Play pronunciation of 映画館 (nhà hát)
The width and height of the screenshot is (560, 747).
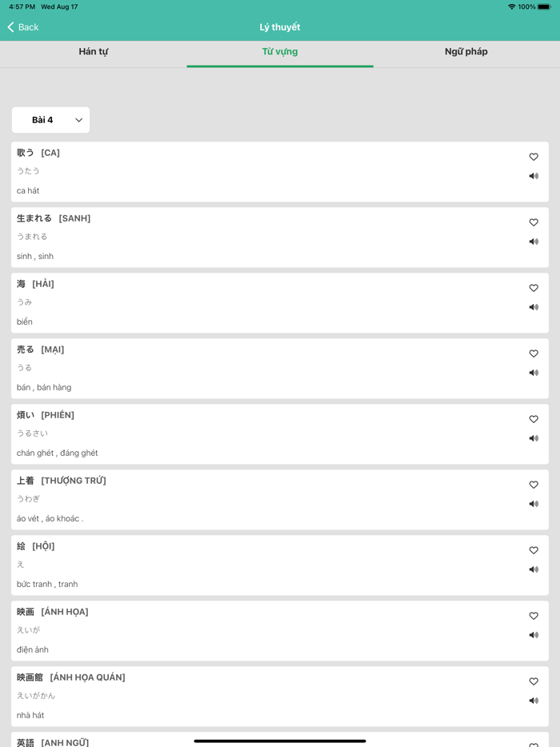(534, 701)
